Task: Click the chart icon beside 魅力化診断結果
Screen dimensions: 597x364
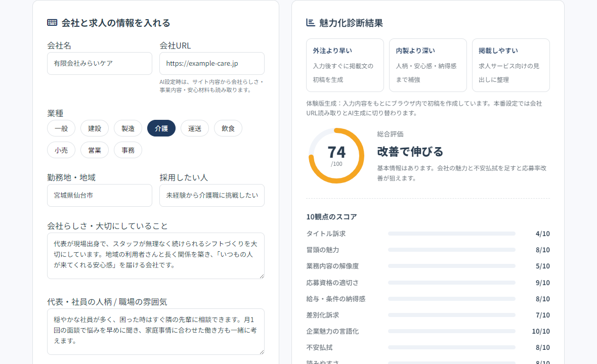Action: coord(311,22)
